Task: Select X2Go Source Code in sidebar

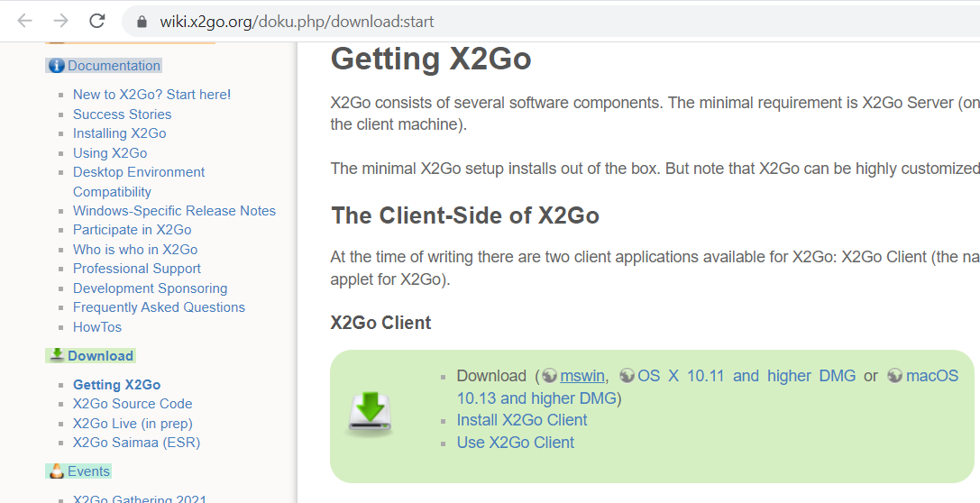Action: point(133,404)
